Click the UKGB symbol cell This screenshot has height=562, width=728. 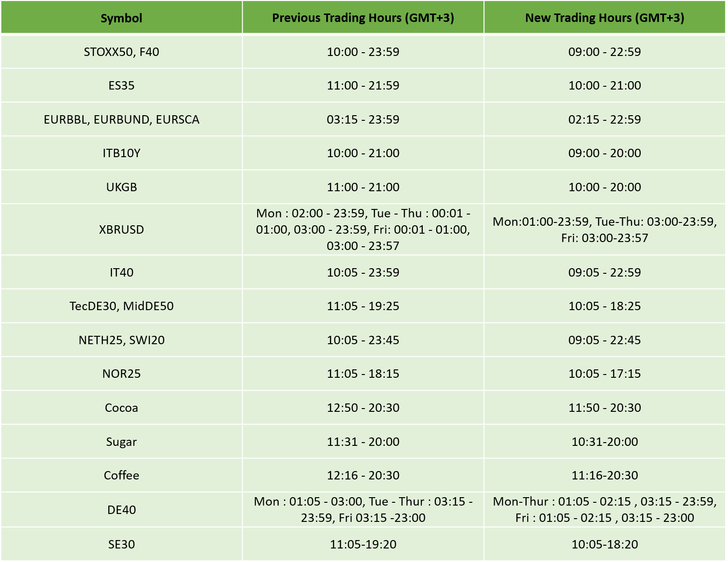pyautogui.click(x=121, y=187)
